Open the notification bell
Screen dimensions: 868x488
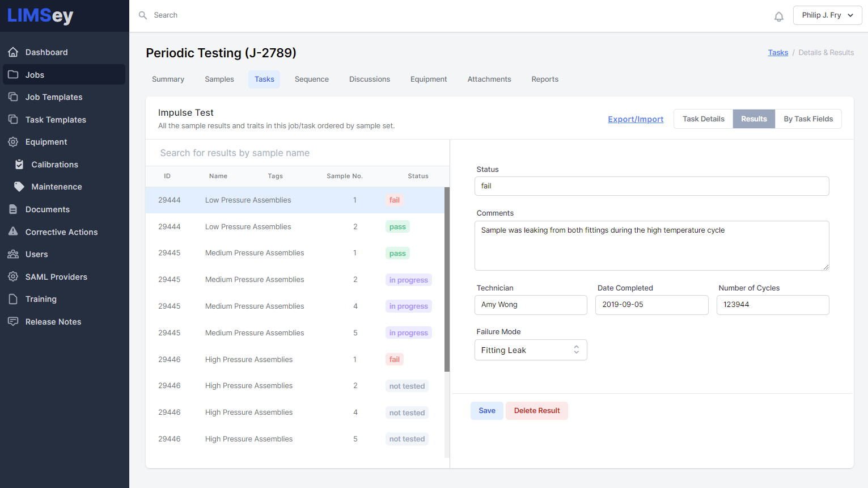pos(778,16)
